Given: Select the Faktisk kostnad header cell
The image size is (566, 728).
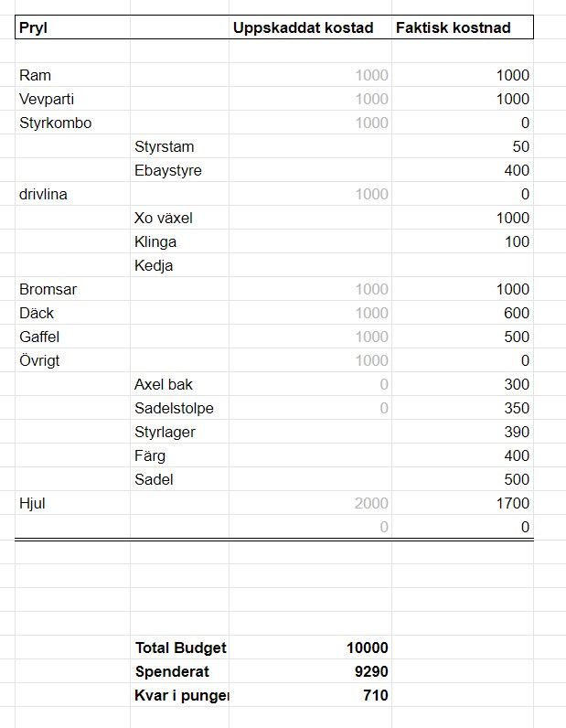Looking at the screenshot, I should click(463, 27).
